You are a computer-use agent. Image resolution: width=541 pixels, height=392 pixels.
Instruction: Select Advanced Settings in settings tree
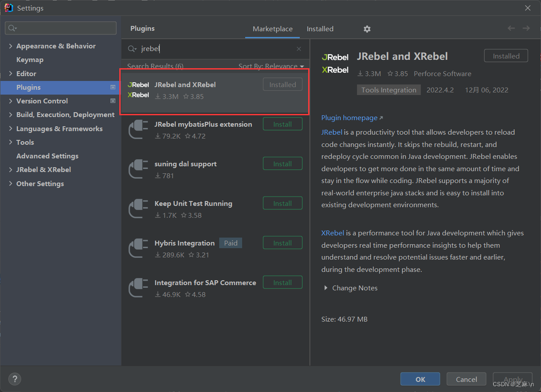click(x=48, y=156)
